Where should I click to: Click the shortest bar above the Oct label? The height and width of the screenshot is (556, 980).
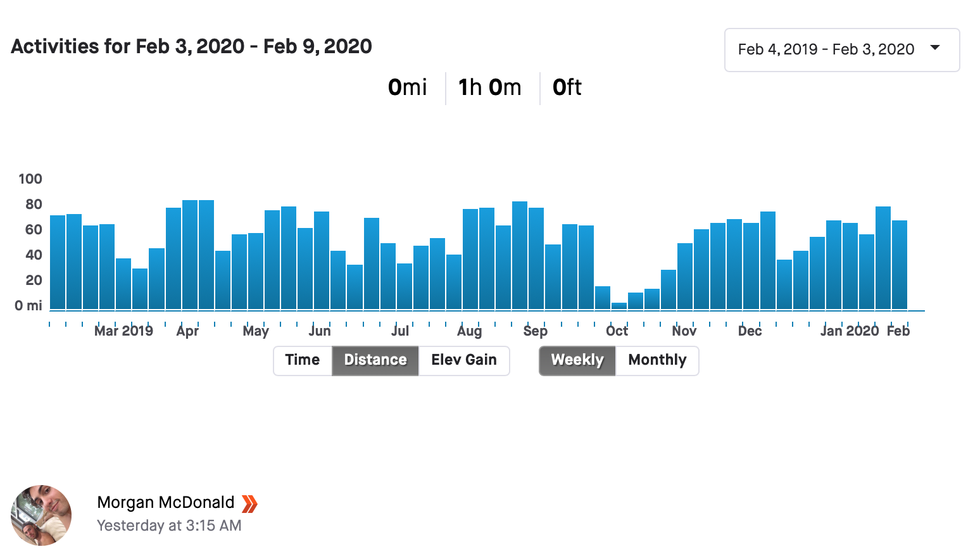[x=619, y=306]
